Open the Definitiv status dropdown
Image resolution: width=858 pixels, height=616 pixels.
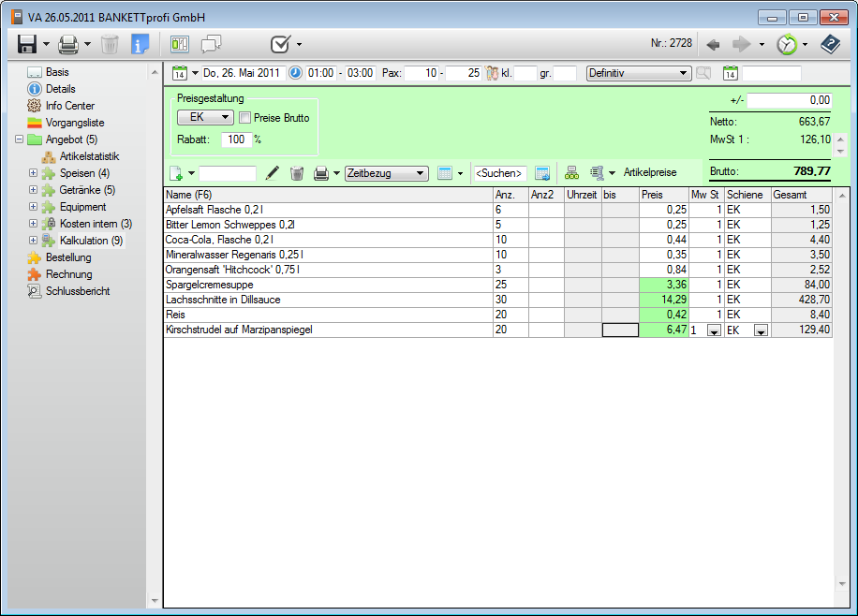pos(638,73)
